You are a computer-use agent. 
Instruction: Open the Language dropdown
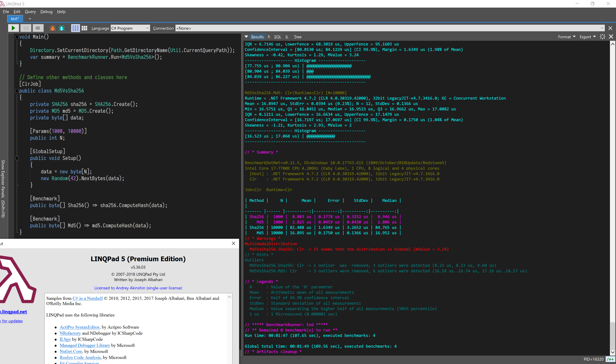(130, 28)
